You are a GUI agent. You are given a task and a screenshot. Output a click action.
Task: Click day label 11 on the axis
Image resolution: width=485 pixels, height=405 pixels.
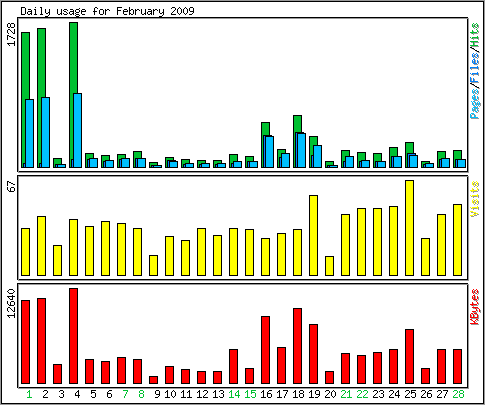186,394
